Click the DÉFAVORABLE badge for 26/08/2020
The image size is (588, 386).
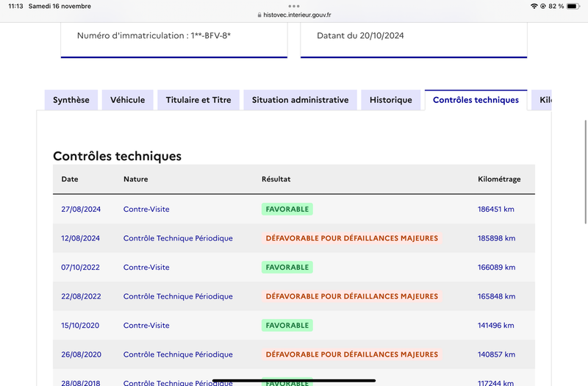352,354
